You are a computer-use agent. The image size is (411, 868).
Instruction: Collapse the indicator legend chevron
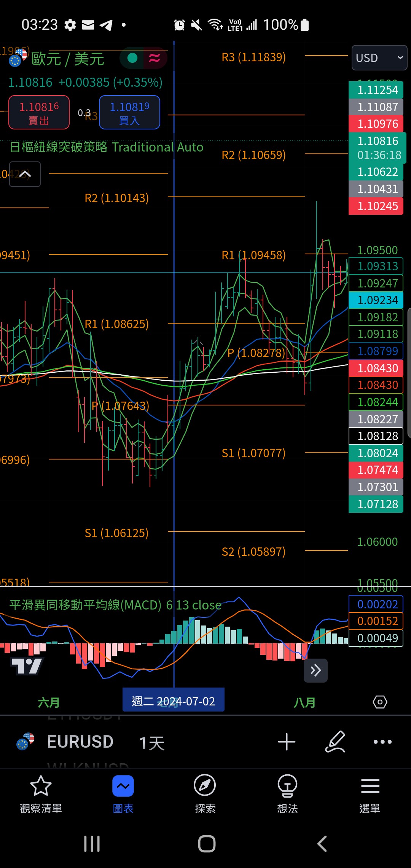25,174
